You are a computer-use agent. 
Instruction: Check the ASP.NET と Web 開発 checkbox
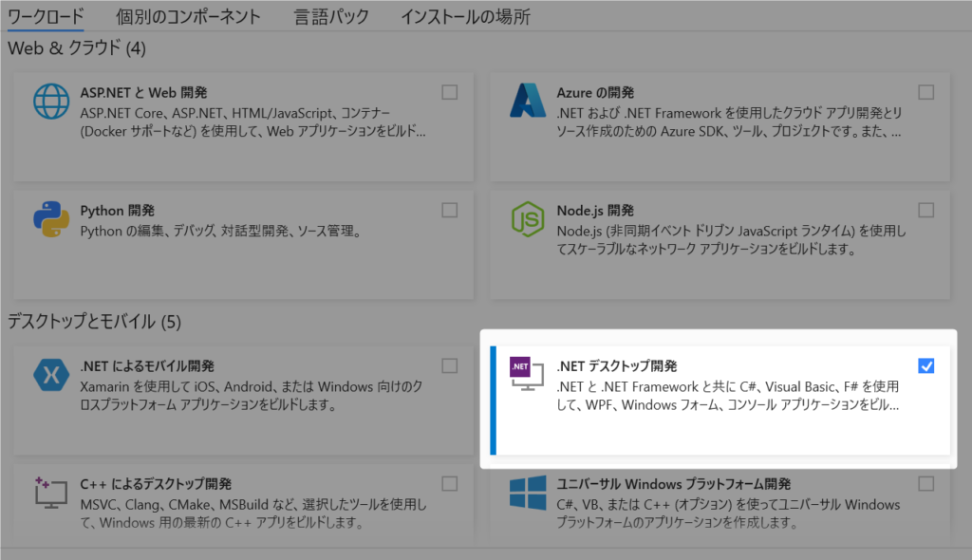(449, 92)
